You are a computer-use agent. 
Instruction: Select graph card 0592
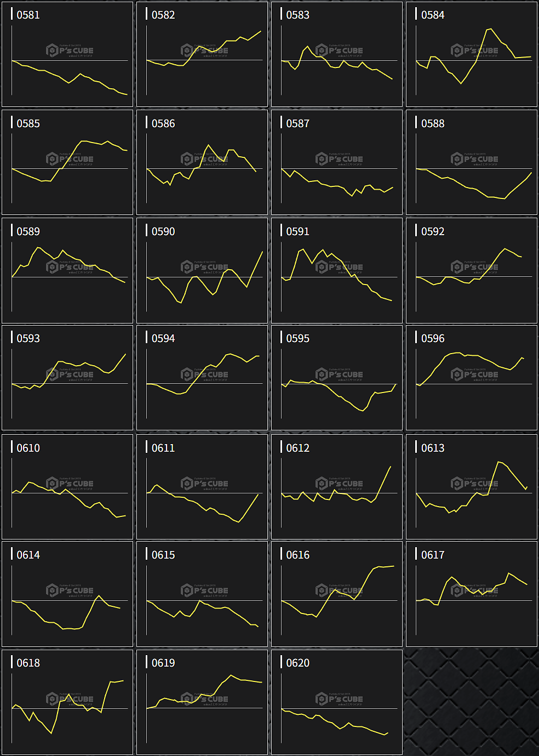[x=472, y=270]
